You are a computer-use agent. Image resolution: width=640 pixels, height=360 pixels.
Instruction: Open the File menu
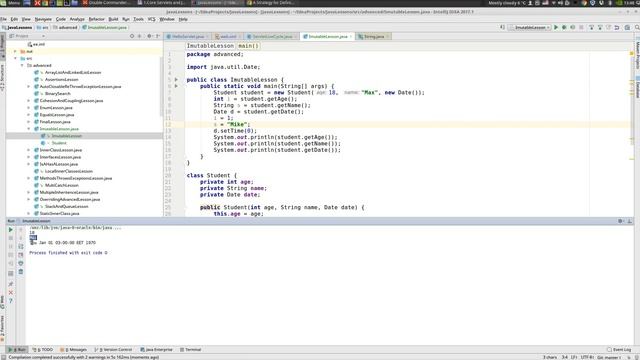tap(3, 19)
